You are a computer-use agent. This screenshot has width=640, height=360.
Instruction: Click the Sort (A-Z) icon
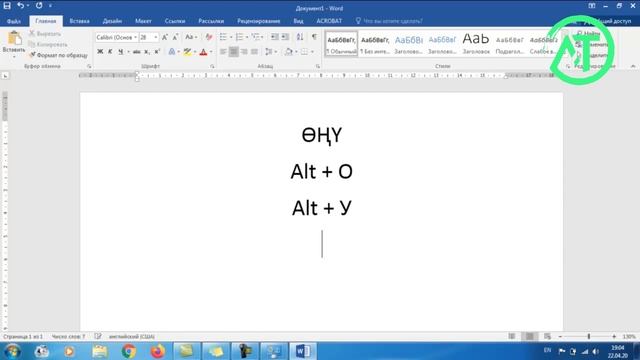pos(300,37)
